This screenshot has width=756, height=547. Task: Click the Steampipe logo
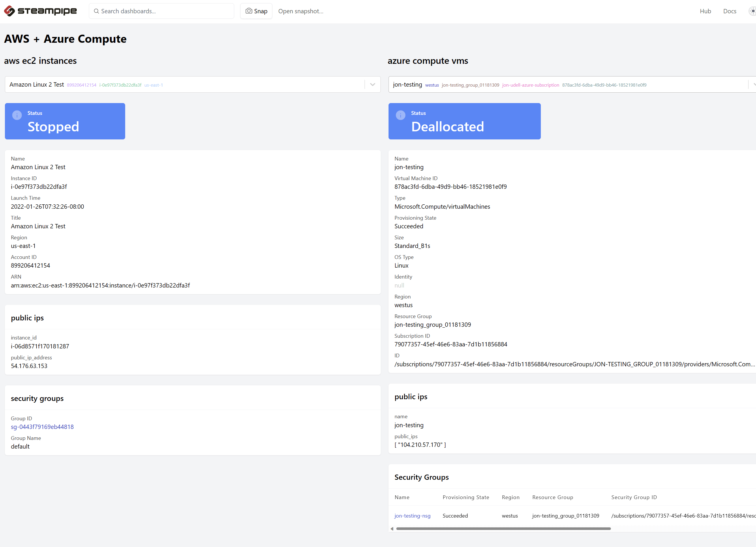[x=40, y=11]
